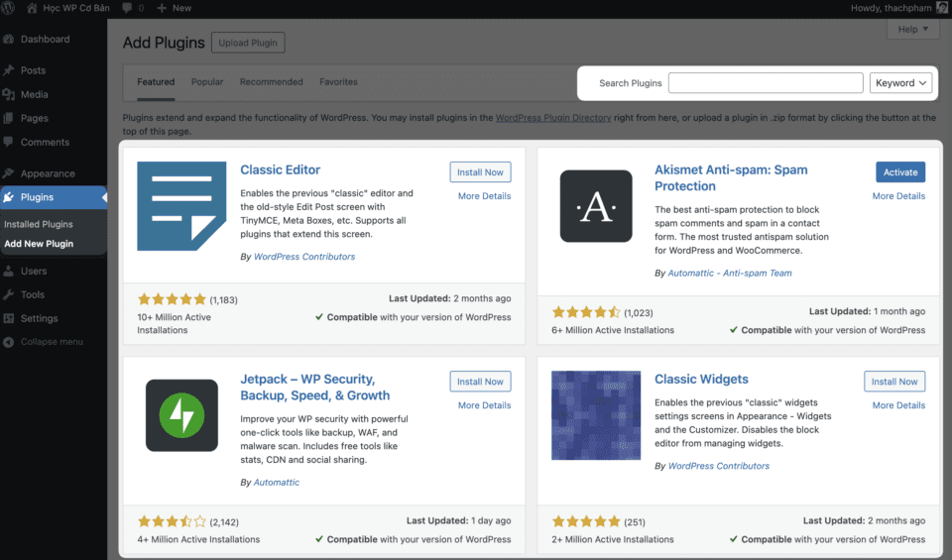Viewport: 952px width, 560px height.
Task: Click Classic Editor star rating
Action: (x=172, y=299)
